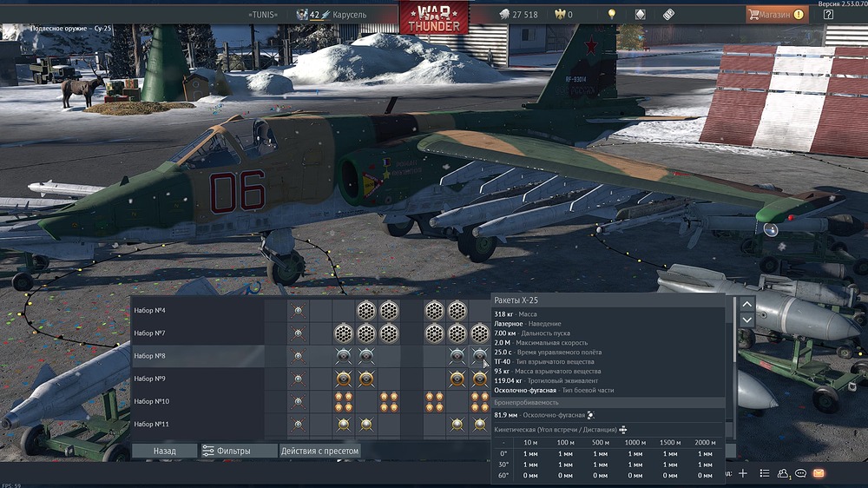Screen dimensions: 868x488
Task: Open the Фильтры filter options
Action: tap(227, 451)
